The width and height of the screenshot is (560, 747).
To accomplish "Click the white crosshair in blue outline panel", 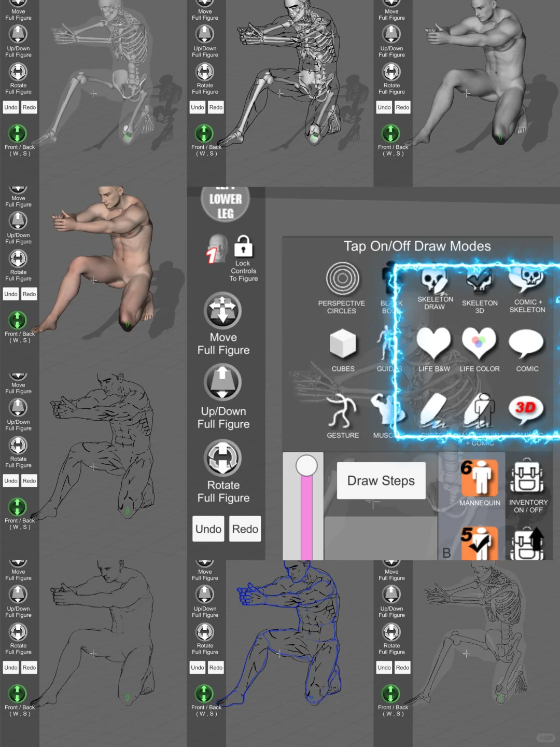I will pos(279,653).
